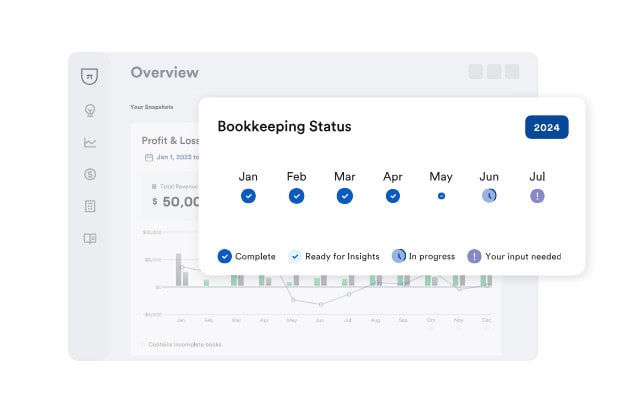
Task: Click the July input needed status icon
Action: click(537, 196)
